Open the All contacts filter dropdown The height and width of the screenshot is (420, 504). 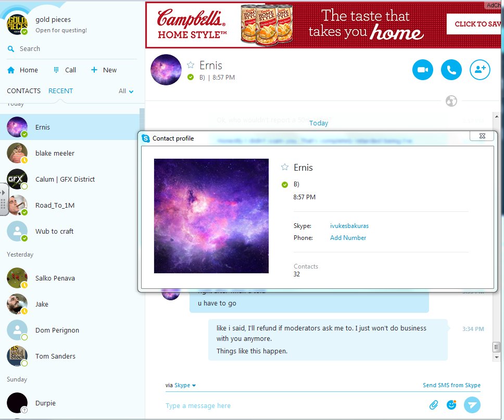(125, 91)
